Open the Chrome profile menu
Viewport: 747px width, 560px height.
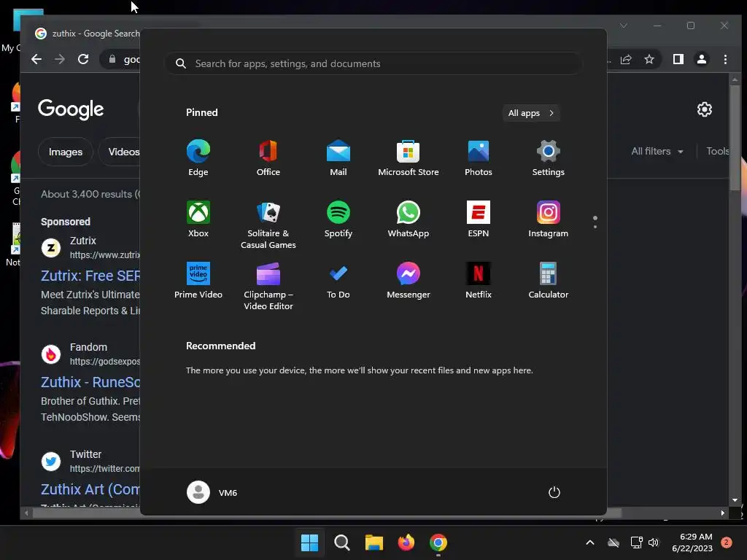pos(701,59)
